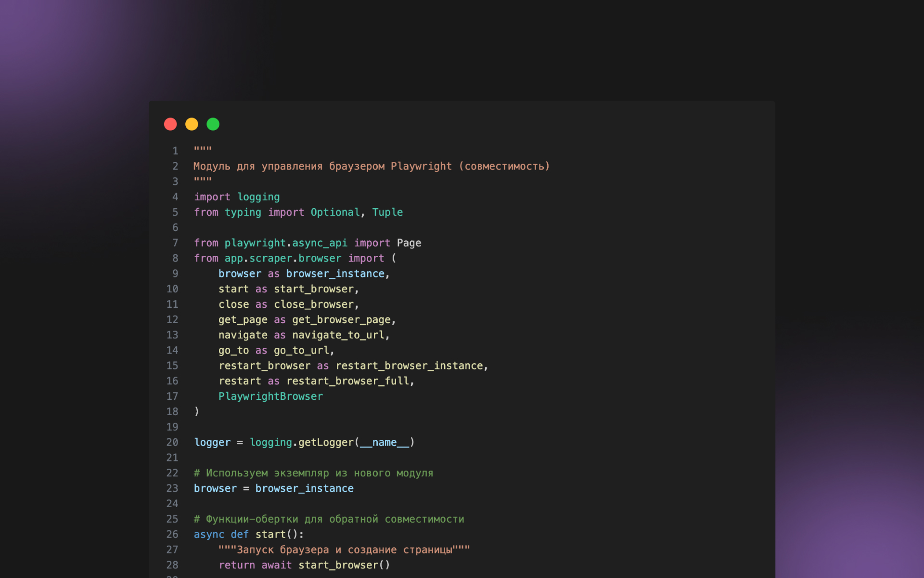Click the get_browser_page alias on line 12
924x578 pixels.
pos(342,319)
